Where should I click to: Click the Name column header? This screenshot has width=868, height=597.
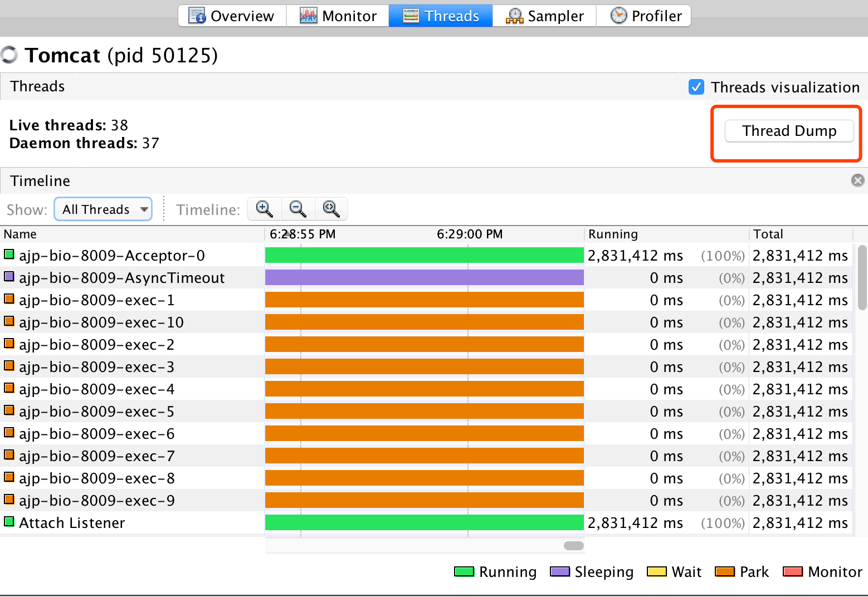click(x=133, y=234)
